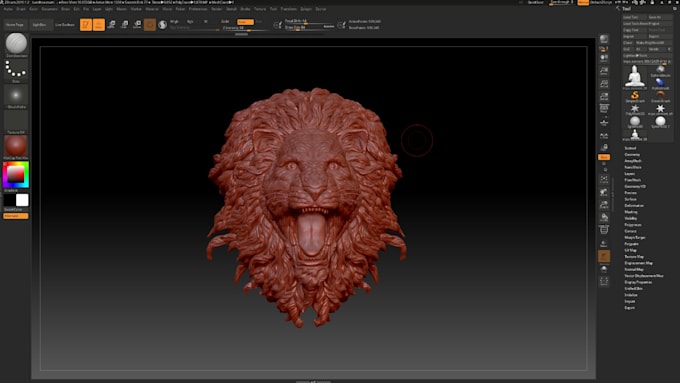Open the Preferences menu

(198, 9)
